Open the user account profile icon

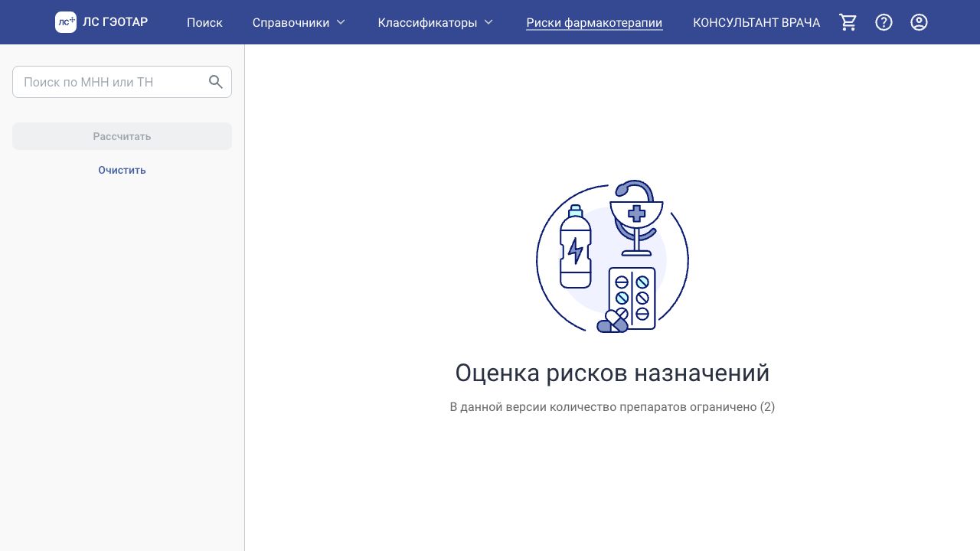919,22
